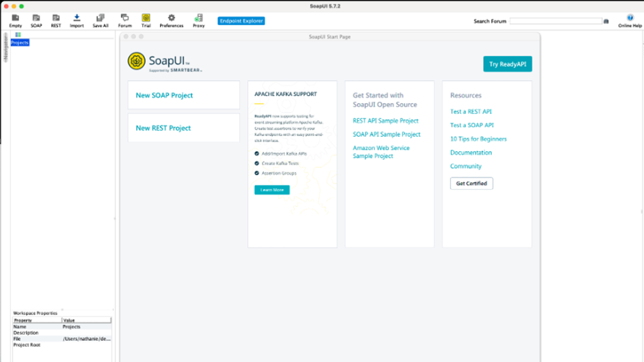Toggle the navigator view mode icon
The image size is (644, 362).
point(18,35)
